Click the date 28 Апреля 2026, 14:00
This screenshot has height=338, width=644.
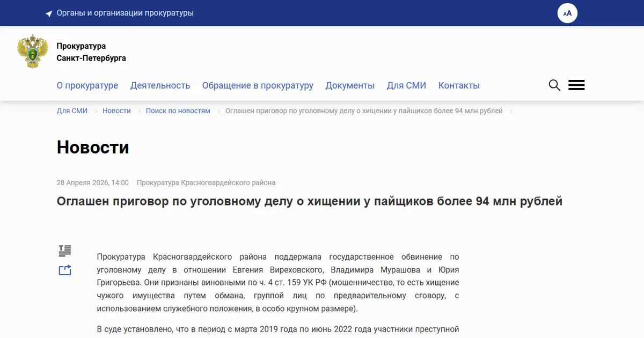(93, 182)
